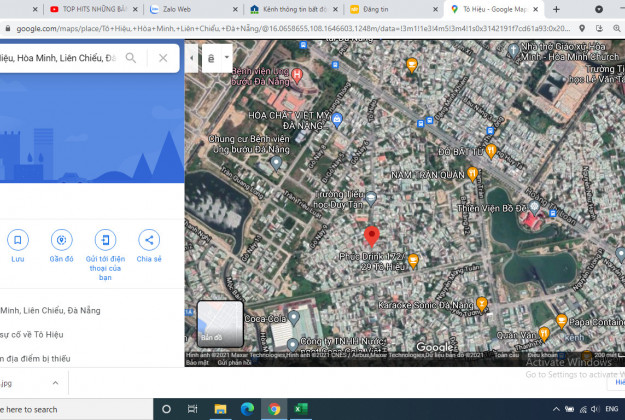Click the Chrome address bar URL
Viewport: 625px width, 420px height.
click(293, 28)
